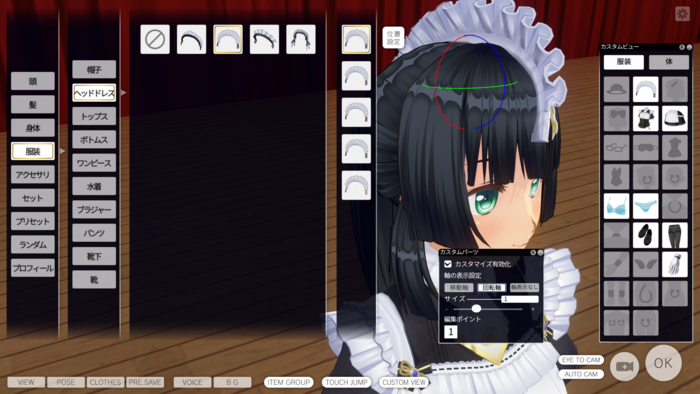The width and height of the screenshot is (700, 394).
Task: Select the ボトムス subcategory
Action: [x=94, y=140]
